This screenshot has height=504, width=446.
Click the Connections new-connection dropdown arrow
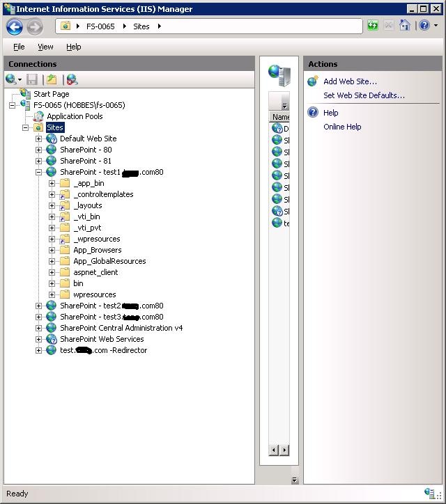(x=20, y=79)
